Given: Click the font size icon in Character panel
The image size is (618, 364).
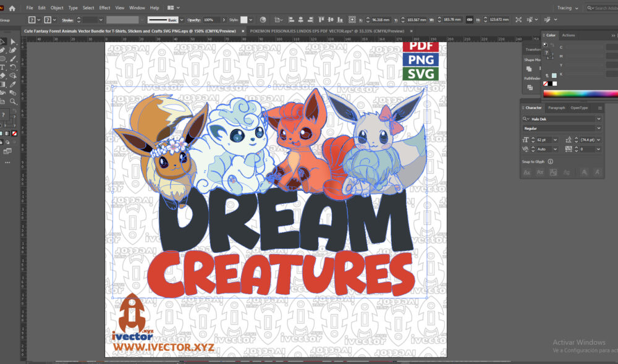Looking at the screenshot, I should (525, 140).
